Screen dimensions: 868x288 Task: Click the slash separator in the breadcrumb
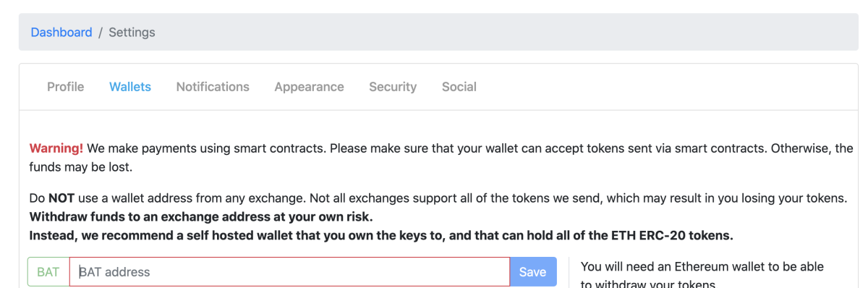pos(101,33)
